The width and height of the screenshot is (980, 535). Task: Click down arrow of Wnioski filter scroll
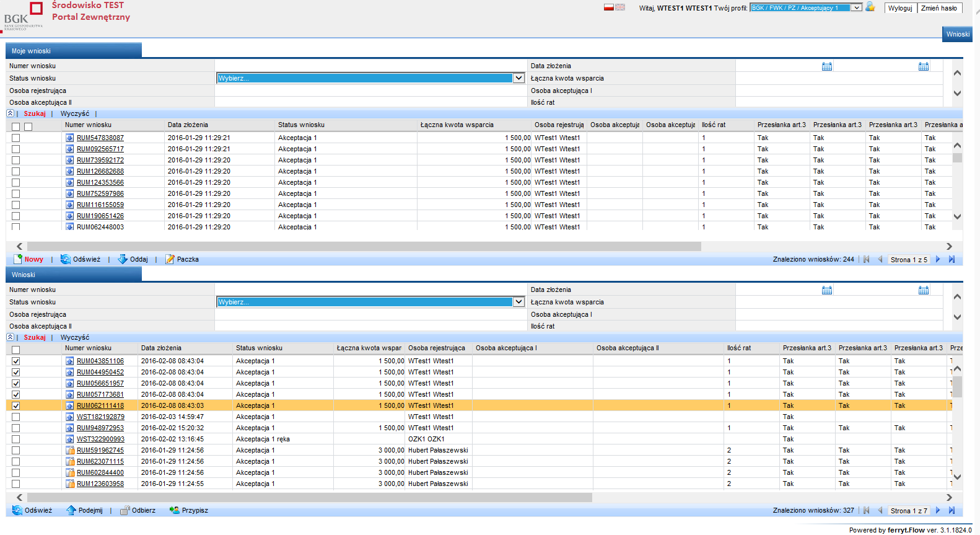click(x=957, y=317)
